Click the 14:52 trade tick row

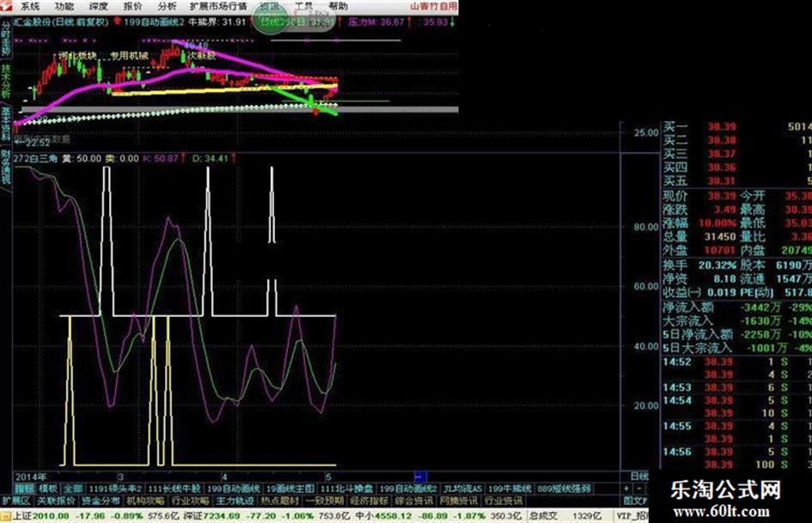click(x=737, y=362)
